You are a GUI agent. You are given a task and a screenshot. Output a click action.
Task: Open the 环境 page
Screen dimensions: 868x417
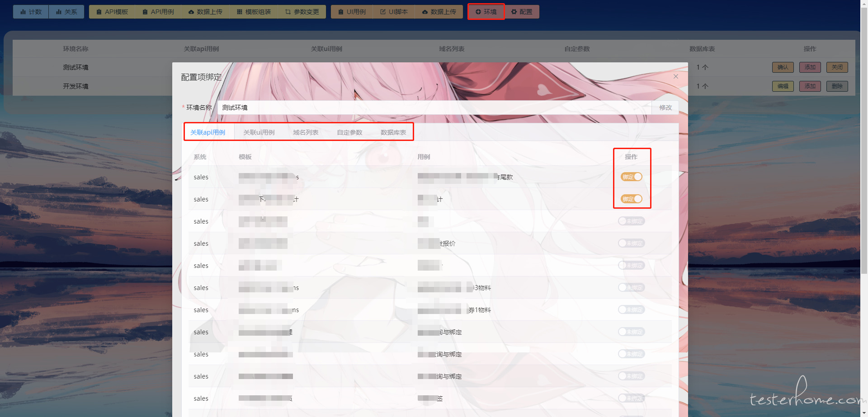pyautogui.click(x=486, y=12)
